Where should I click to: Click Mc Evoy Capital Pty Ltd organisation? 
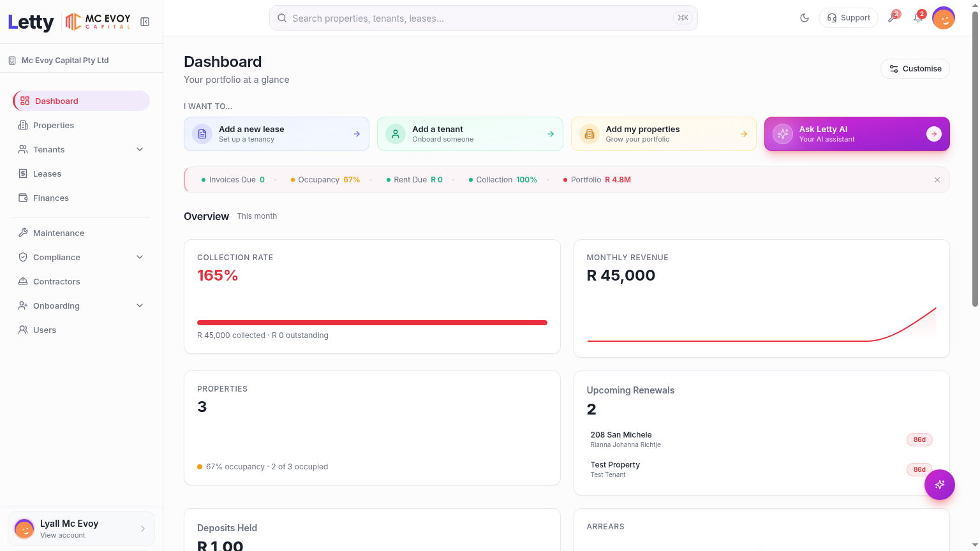(59, 61)
